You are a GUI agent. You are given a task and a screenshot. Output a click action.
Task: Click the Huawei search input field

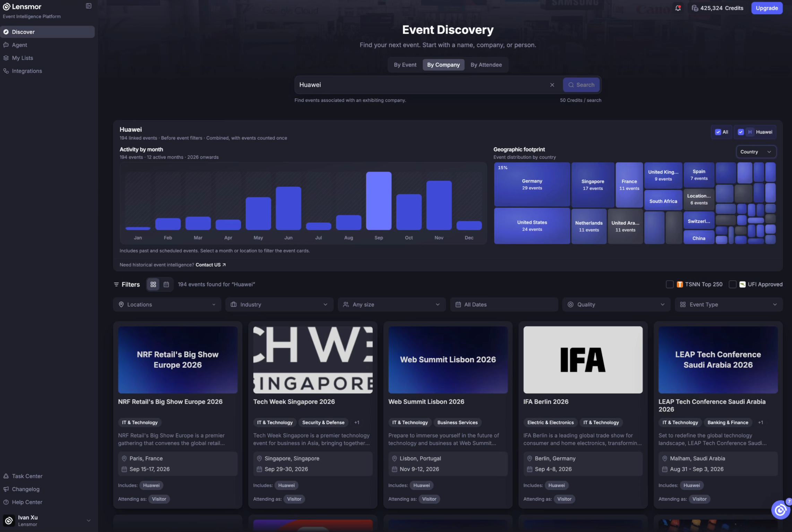(x=421, y=85)
